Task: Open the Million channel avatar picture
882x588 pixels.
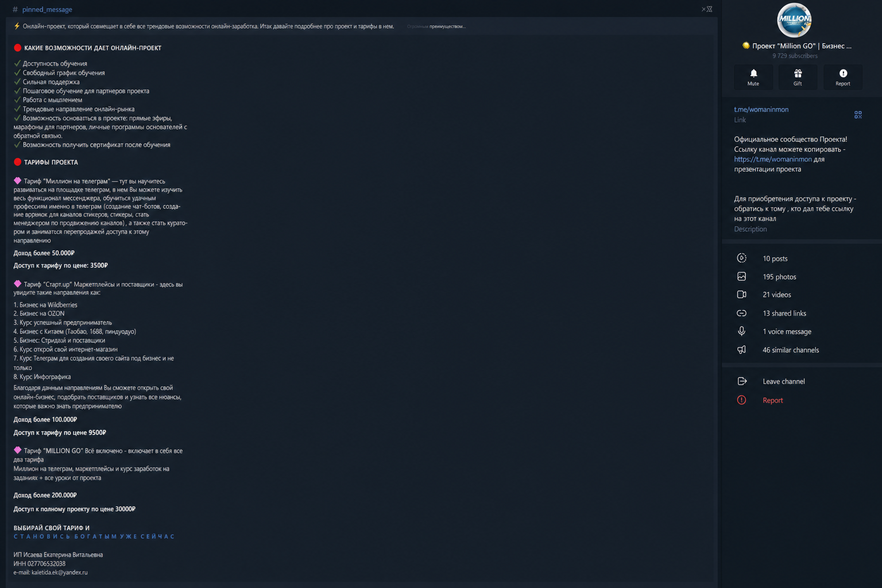Action: [794, 20]
